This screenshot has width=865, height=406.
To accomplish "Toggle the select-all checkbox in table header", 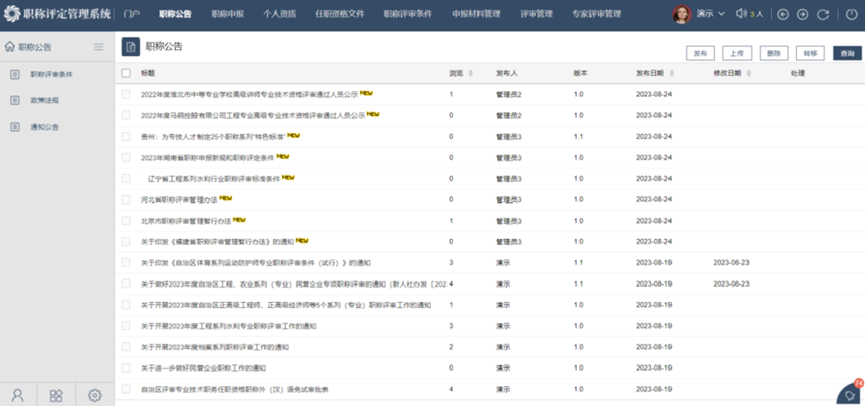I will click(x=126, y=73).
